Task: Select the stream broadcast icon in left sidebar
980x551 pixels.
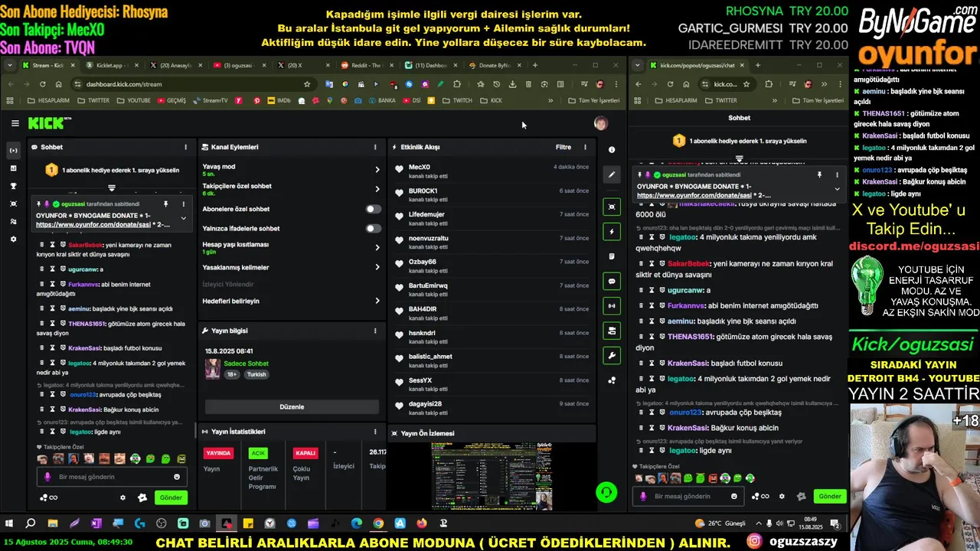Action: coord(13,150)
